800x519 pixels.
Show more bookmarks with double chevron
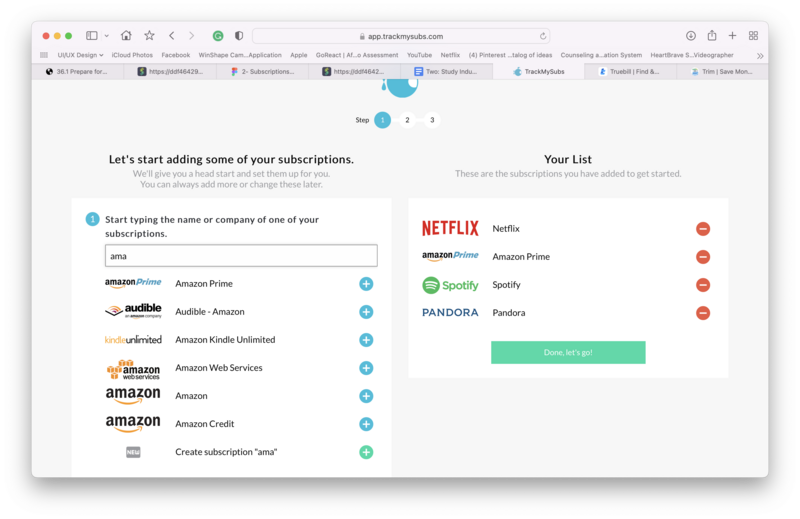click(760, 56)
